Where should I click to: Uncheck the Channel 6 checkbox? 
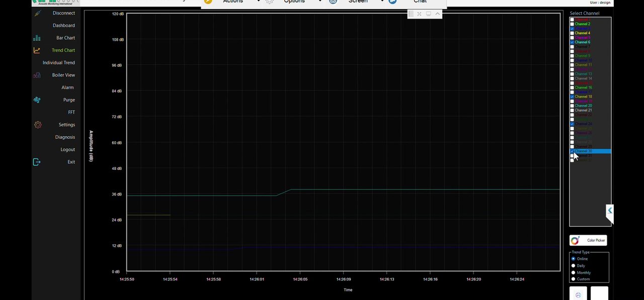572,42
